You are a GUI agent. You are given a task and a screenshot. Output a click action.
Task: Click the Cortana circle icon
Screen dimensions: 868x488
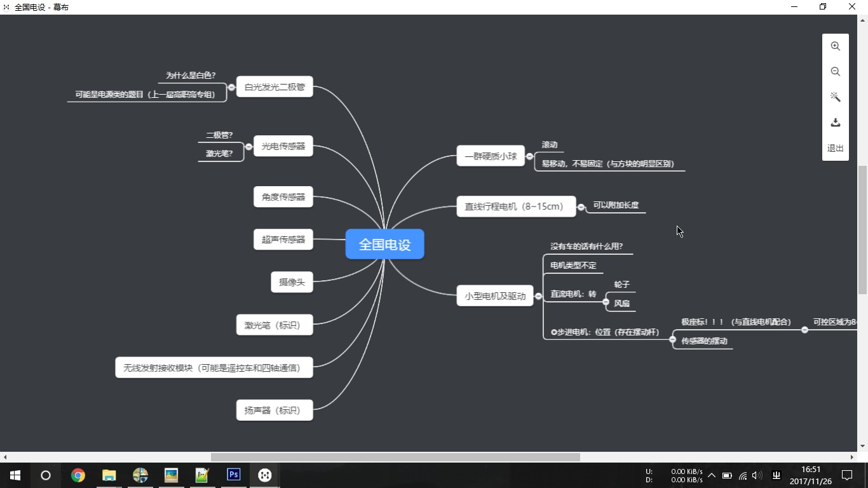[46, 475]
